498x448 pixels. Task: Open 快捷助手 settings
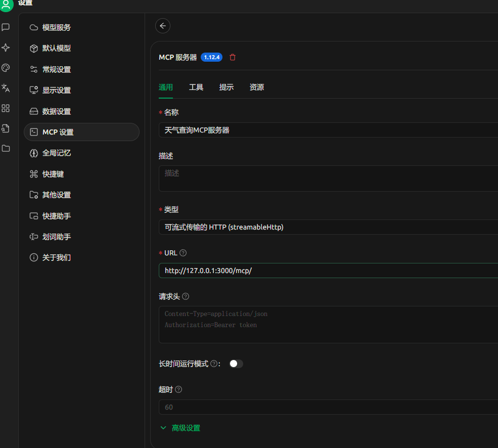[81, 216]
